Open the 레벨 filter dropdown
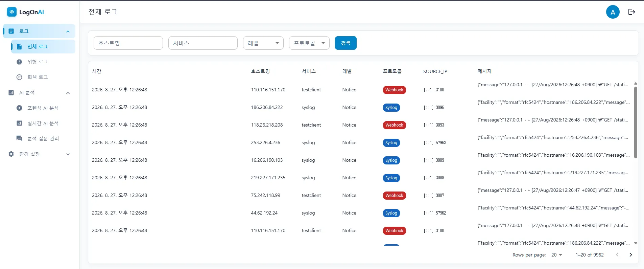This screenshot has width=644, height=269. click(x=263, y=43)
